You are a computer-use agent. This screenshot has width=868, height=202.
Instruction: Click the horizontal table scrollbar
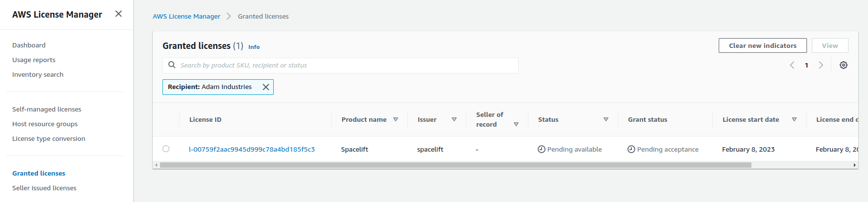(x=455, y=165)
